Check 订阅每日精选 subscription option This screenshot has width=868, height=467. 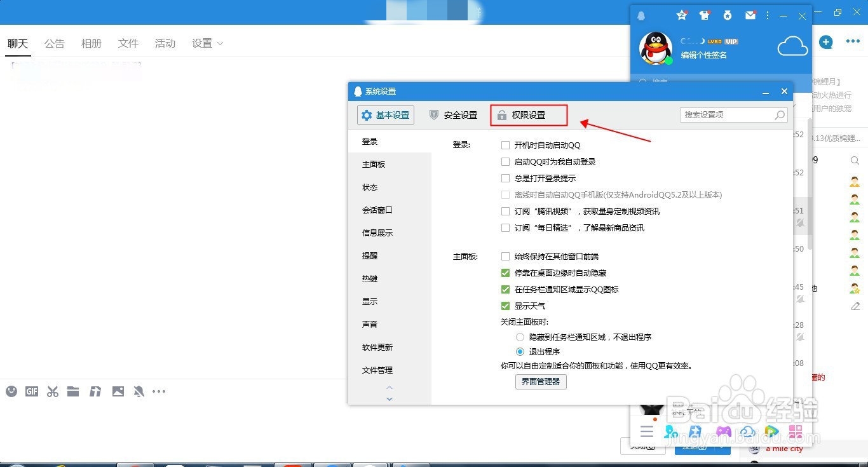tap(506, 228)
